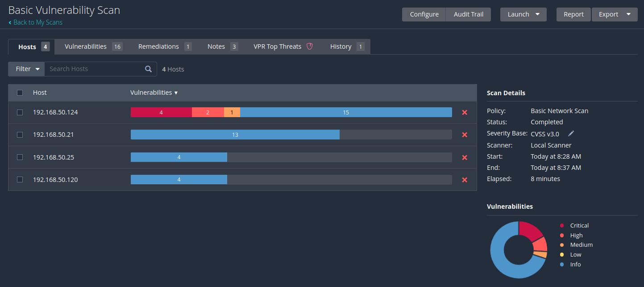The image size is (644, 287).
Task: Focus the Search Hosts input field
Action: pos(95,69)
